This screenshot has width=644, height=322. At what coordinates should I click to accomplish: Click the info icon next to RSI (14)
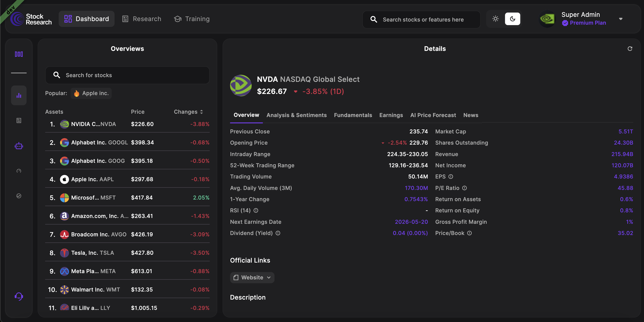point(256,211)
